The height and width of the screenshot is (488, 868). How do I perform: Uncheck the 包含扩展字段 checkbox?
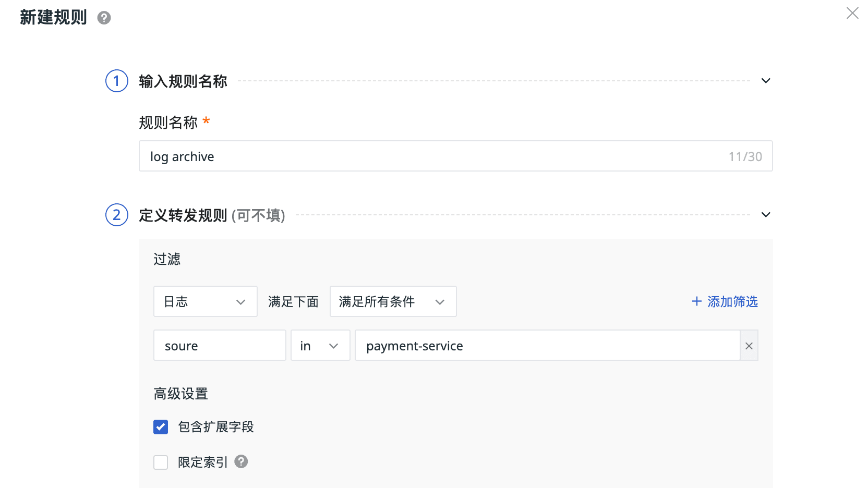[161, 427]
